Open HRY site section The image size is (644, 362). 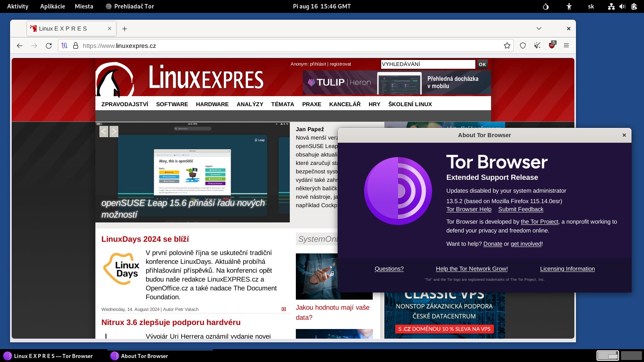(x=374, y=104)
